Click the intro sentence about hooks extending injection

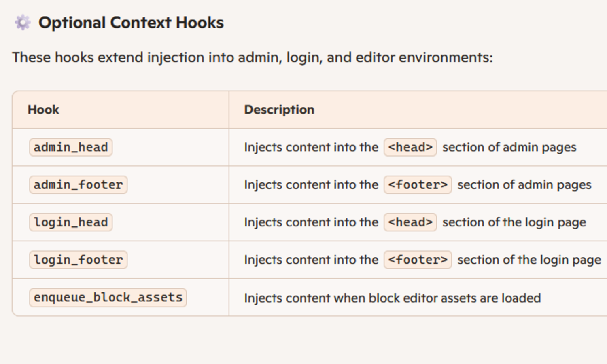252,57
